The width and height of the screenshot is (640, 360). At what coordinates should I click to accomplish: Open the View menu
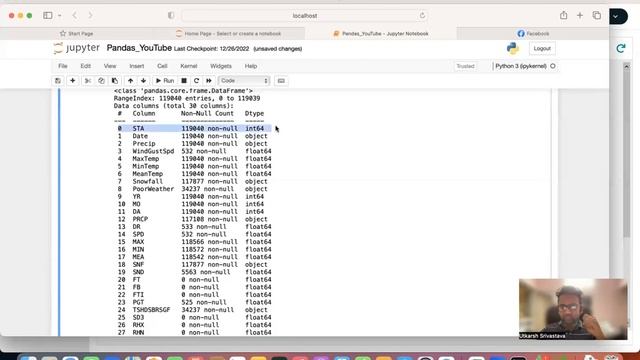click(110, 66)
